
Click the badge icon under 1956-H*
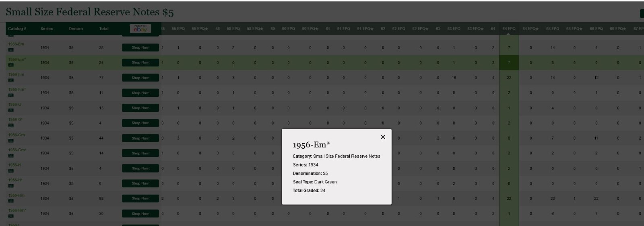[11, 186]
